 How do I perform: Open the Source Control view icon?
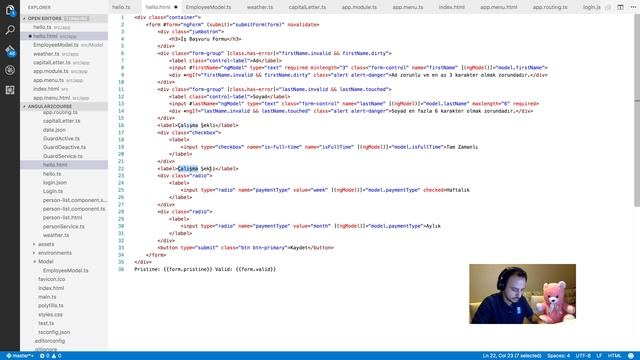click(x=10, y=50)
